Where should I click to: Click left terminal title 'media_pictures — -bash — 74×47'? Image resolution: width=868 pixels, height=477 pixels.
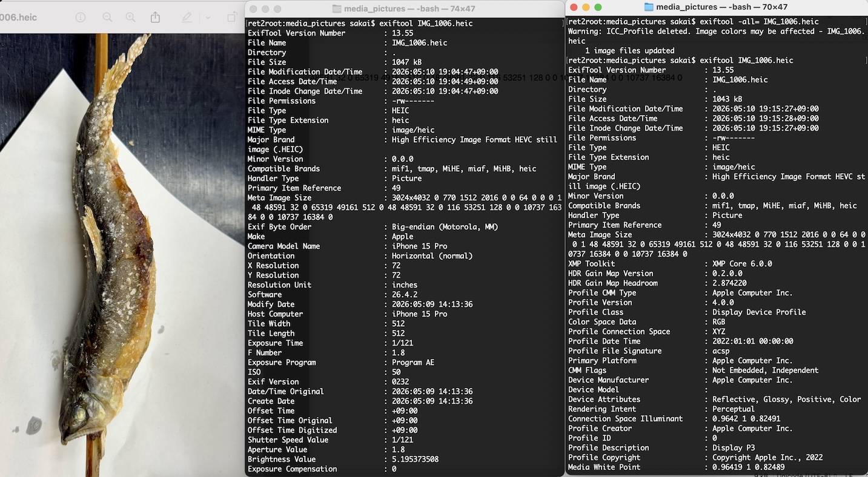(409, 8)
